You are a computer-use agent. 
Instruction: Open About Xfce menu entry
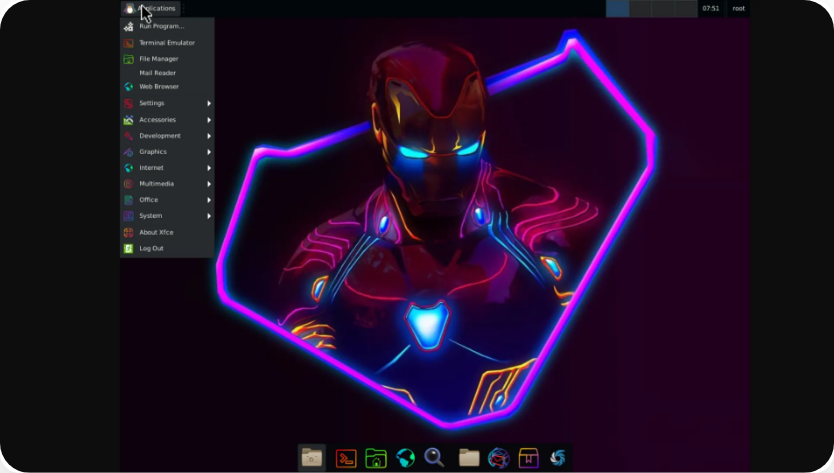click(x=155, y=232)
